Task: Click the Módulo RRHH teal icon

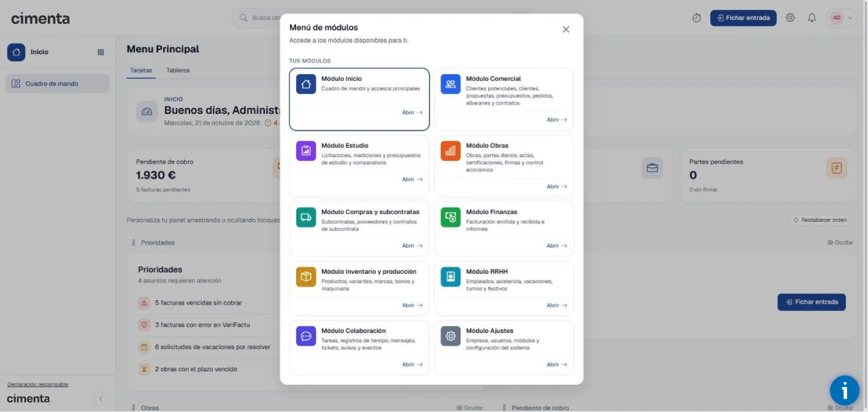Action: [450, 277]
